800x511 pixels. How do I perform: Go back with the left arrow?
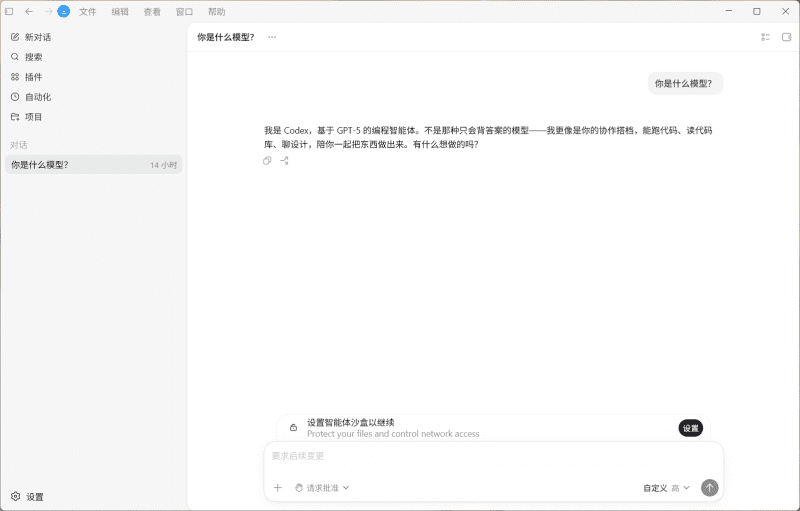[x=29, y=11]
